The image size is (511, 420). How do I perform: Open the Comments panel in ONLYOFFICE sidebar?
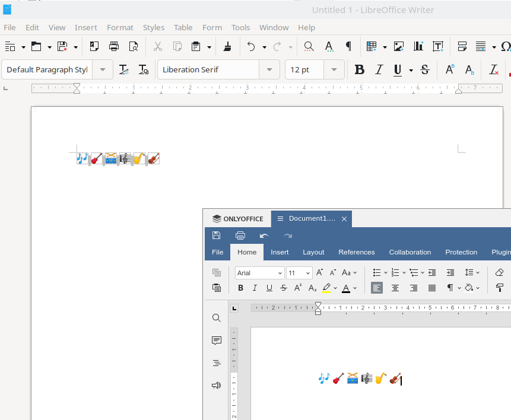click(x=217, y=341)
